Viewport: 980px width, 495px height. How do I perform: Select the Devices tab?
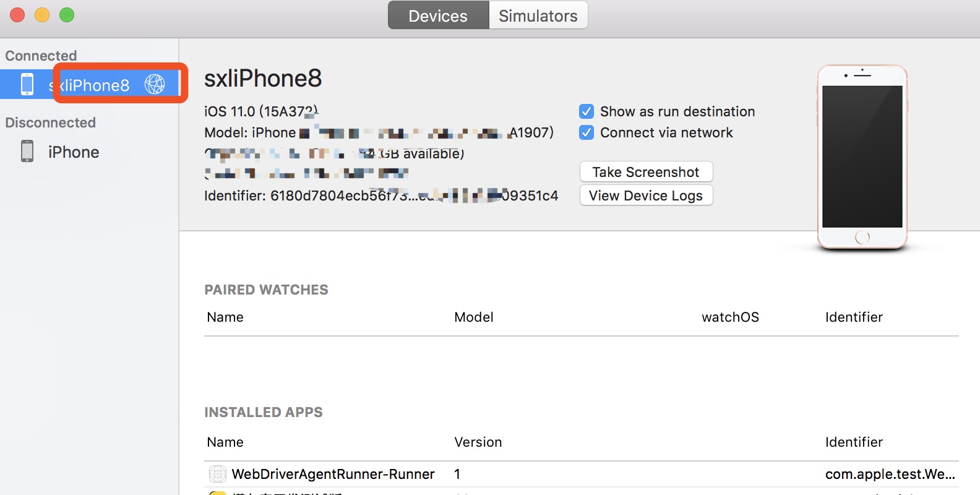tap(438, 15)
